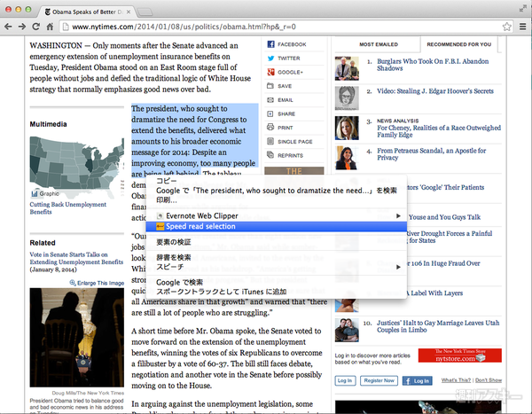The height and width of the screenshot is (414, 532).
Task: Click thumbnail beside Burglars article
Action: [x=347, y=68]
